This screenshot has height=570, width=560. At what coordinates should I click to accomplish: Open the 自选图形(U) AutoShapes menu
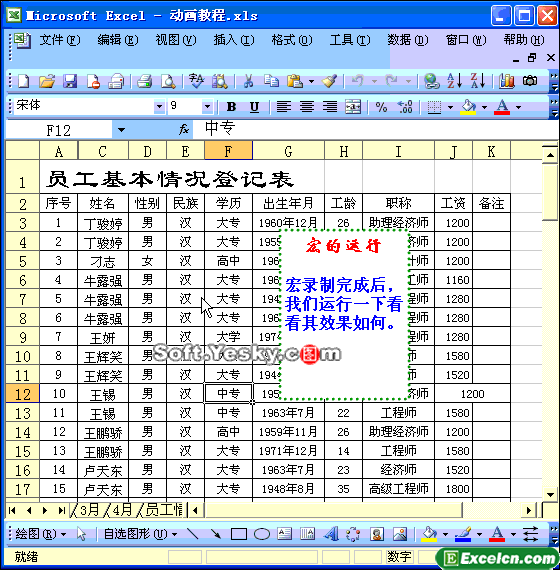coord(140,534)
